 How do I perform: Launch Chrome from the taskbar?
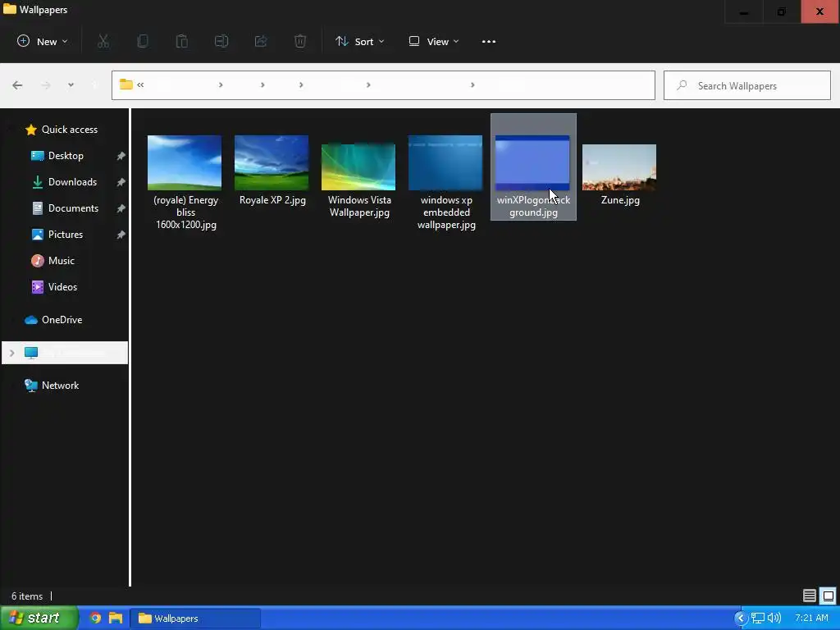[95, 618]
